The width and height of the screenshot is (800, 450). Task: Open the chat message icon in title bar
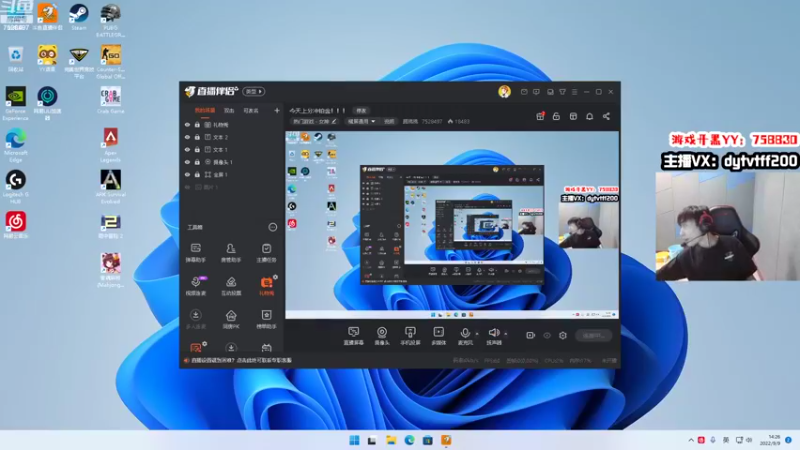[536, 92]
